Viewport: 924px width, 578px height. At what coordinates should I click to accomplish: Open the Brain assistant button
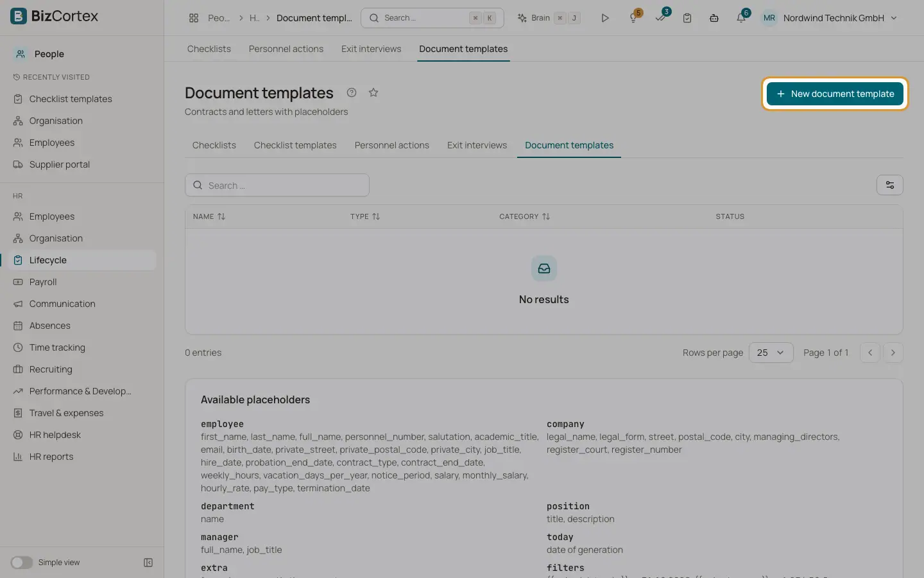tap(549, 18)
